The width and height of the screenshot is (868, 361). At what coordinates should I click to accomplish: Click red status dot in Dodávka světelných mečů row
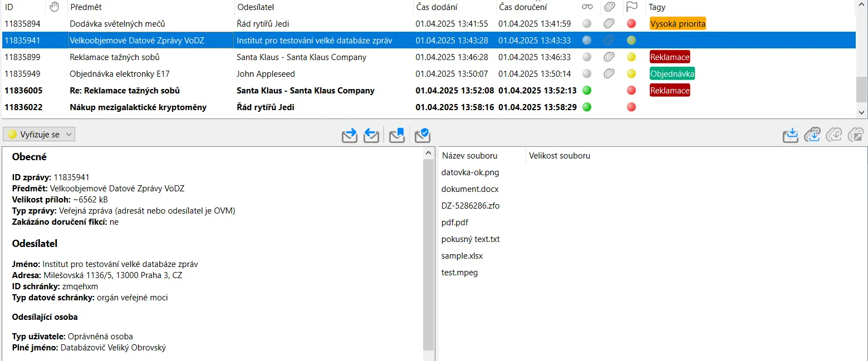point(631,24)
